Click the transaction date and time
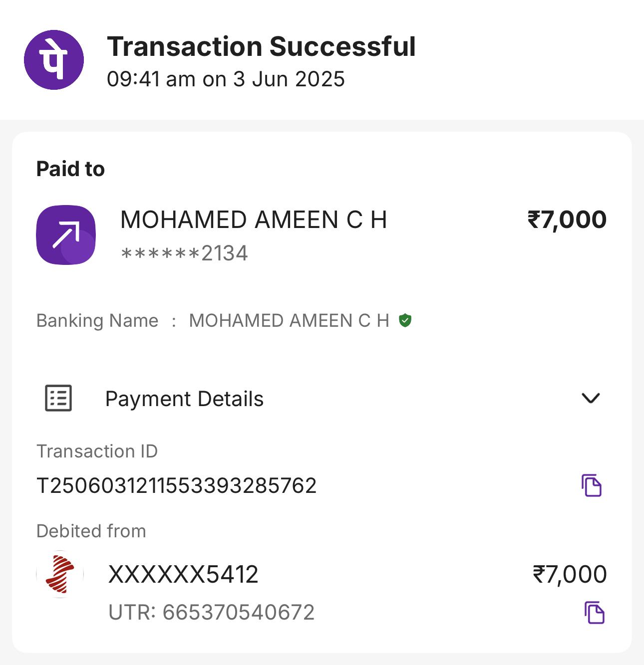The height and width of the screenshot is (665, 644). tap(226, 79)
